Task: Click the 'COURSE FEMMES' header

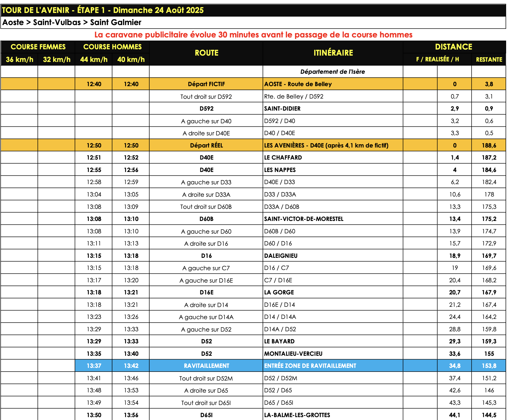Action: 38,47
